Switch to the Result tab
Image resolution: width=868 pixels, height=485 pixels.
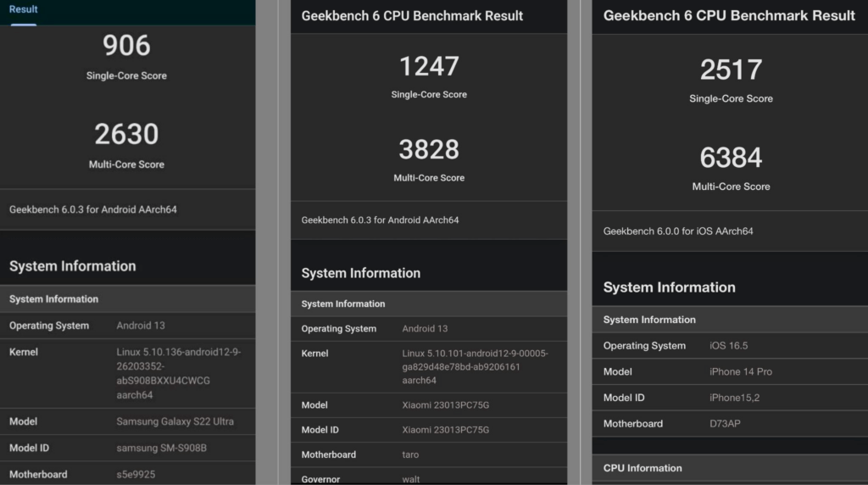coord(24,9)
